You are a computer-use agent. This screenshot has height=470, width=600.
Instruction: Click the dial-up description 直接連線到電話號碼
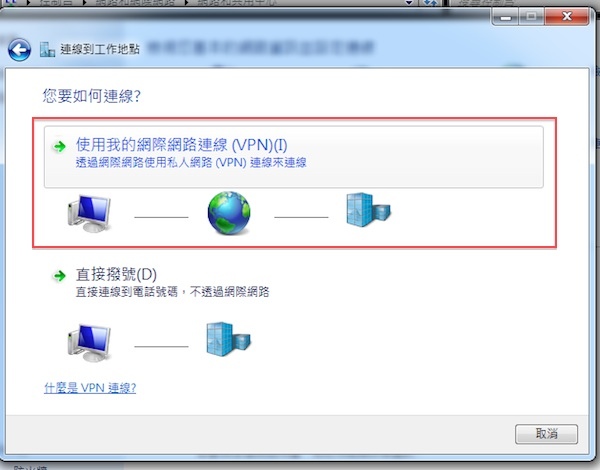pos(127,292)
